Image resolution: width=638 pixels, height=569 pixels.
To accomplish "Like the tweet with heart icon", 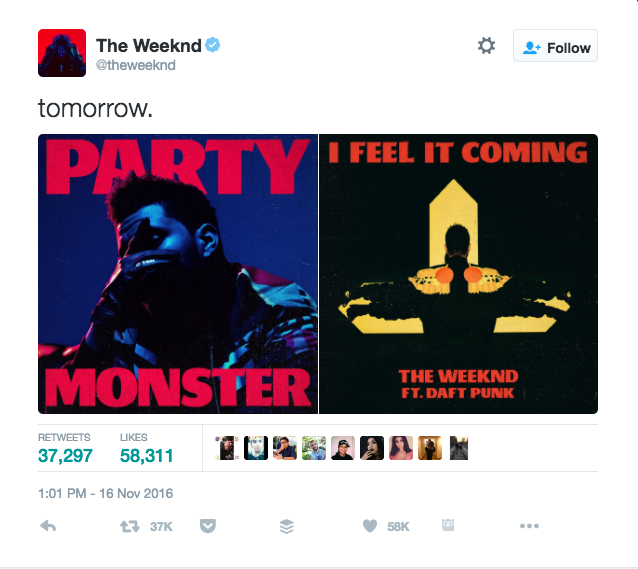I will point(370,526).
